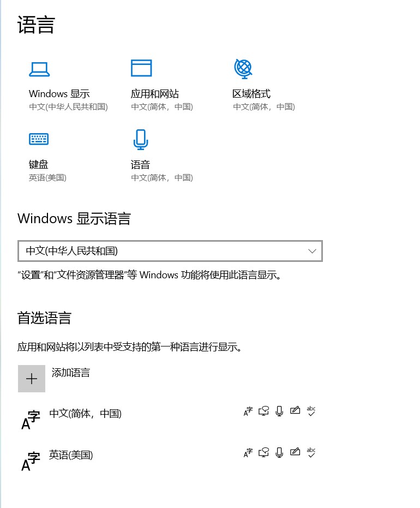Open the 键盘 tile label

(x=39, y=164)
